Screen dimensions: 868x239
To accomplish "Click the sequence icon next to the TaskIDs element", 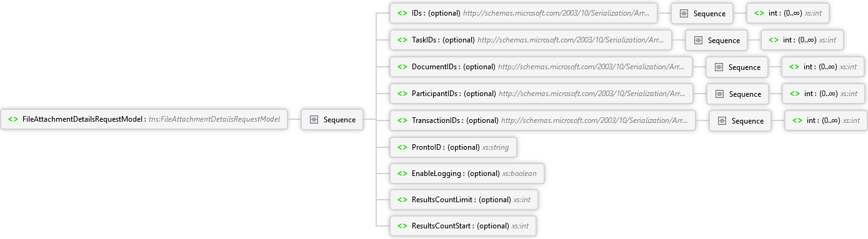I will [x=699, y=40].
